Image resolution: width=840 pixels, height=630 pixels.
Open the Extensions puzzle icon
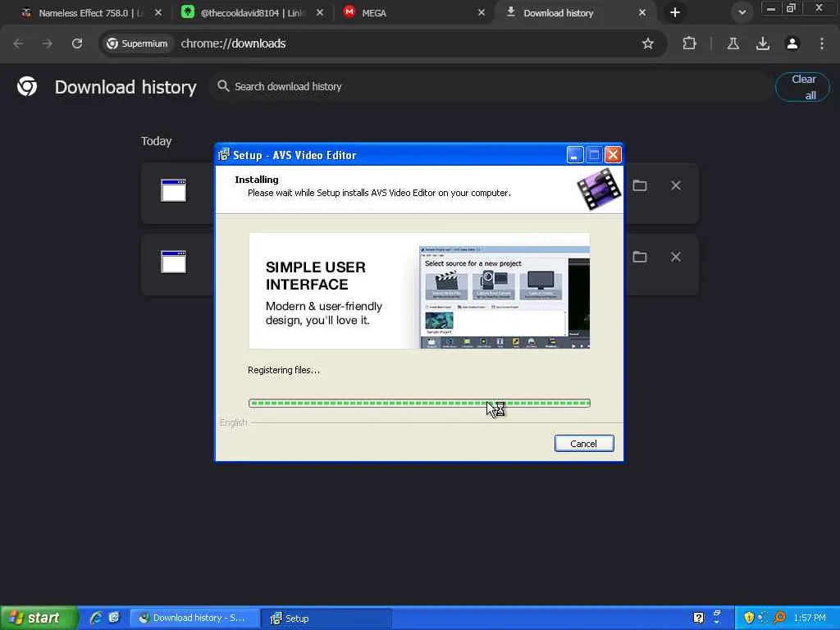pyautogui.click(x=689, y=43)
